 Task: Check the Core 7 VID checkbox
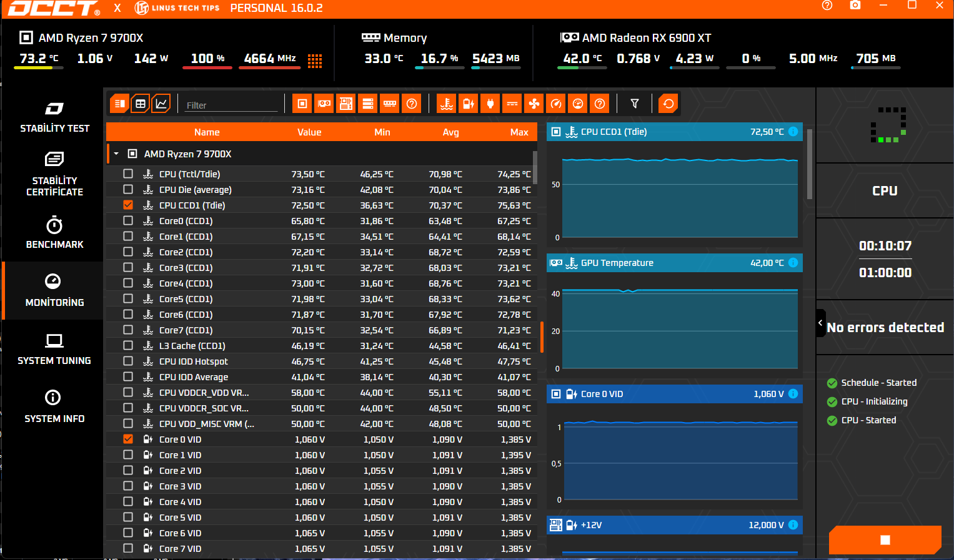[128, 548]
